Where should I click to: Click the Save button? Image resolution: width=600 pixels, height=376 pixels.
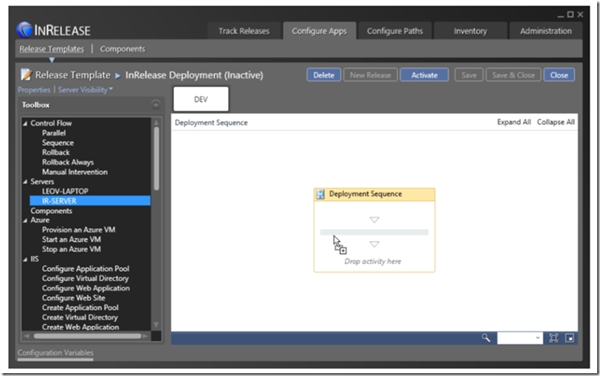469,75
